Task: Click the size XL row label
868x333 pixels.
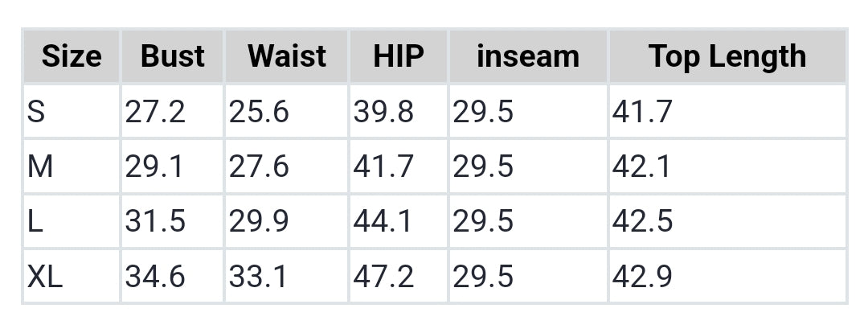Action: point(45,276)
